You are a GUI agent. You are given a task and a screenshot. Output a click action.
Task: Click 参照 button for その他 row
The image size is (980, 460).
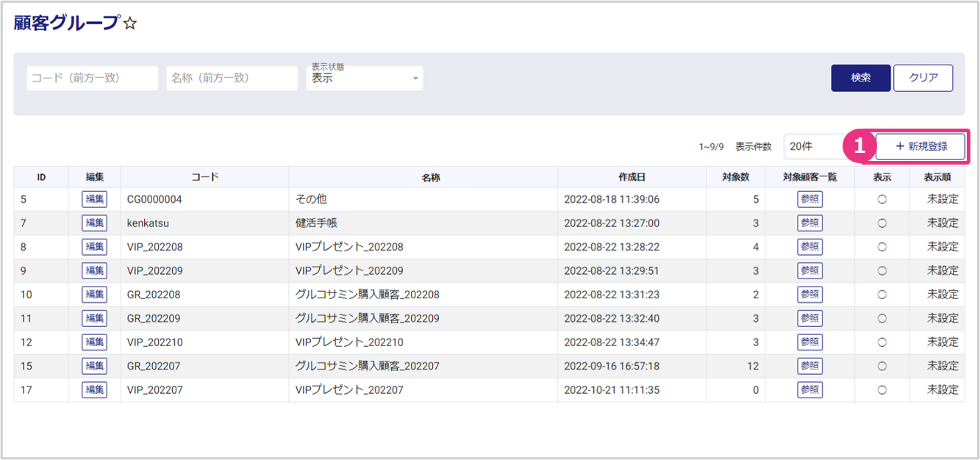coord(809,199)
